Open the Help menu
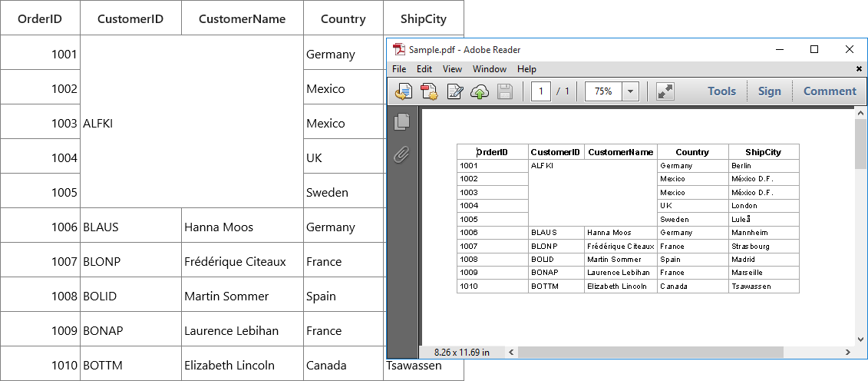Image resolution: width=868 pixels, height=381 pixels. (526, 69)
